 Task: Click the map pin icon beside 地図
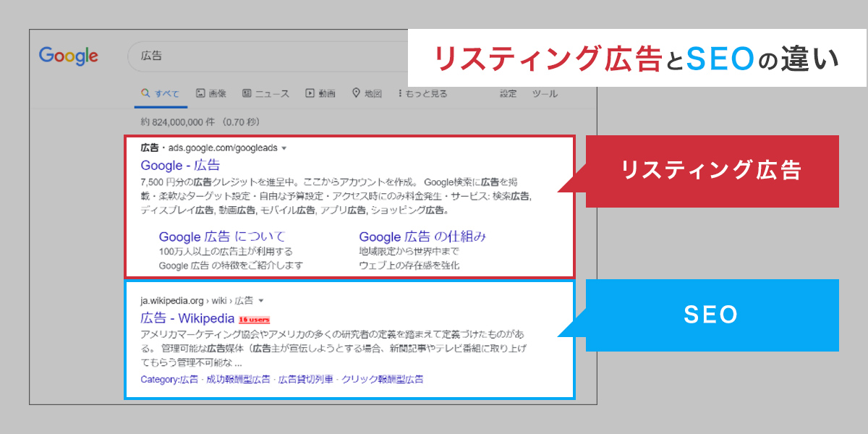coord(356,93)
